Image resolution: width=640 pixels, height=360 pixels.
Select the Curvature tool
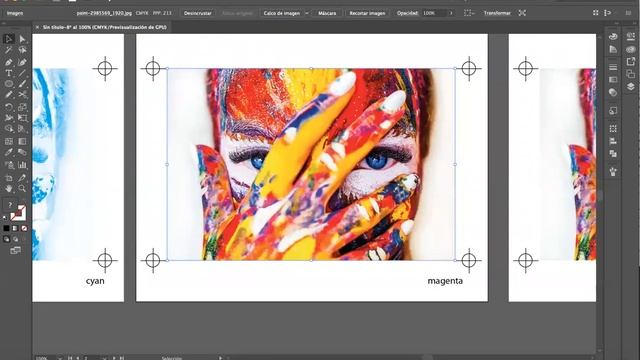coord(22,62)
